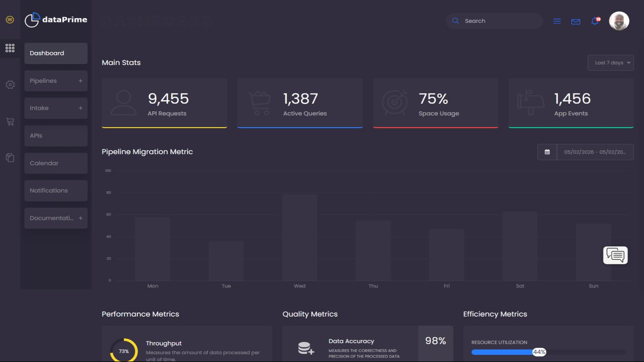This screenshot has height=362, width=644.
Task: Click the Thu bar in the migration chart
Action: tap(373, 250)
